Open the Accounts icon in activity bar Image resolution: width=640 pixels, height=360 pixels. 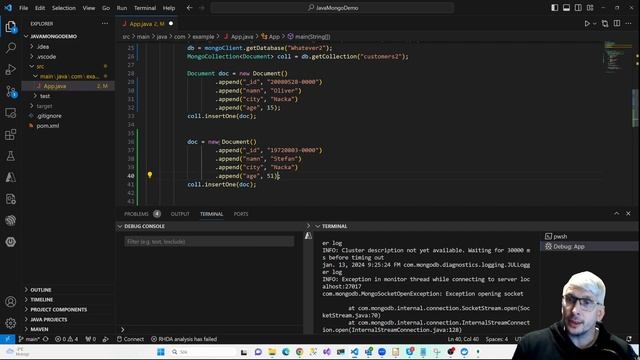(x=11, y=302)
